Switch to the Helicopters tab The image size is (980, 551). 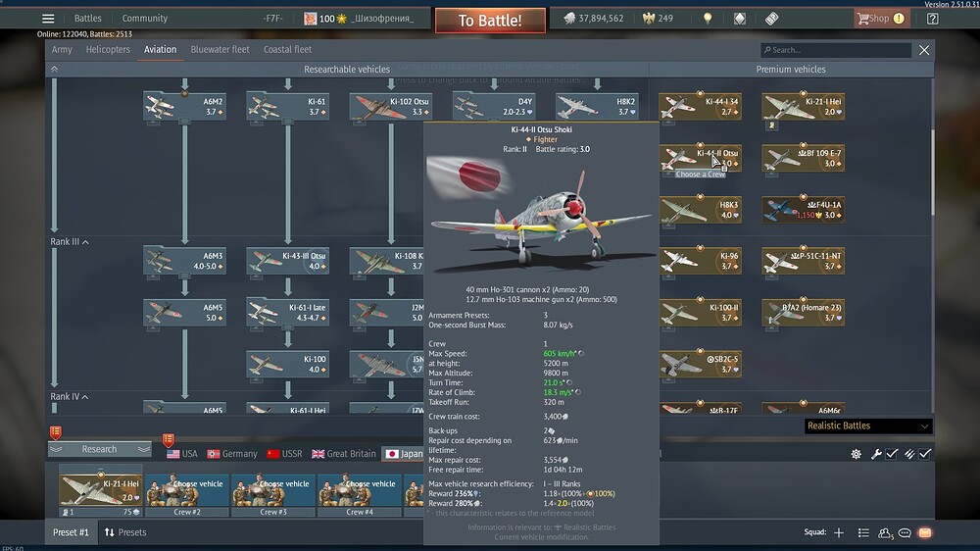point(108,49)
